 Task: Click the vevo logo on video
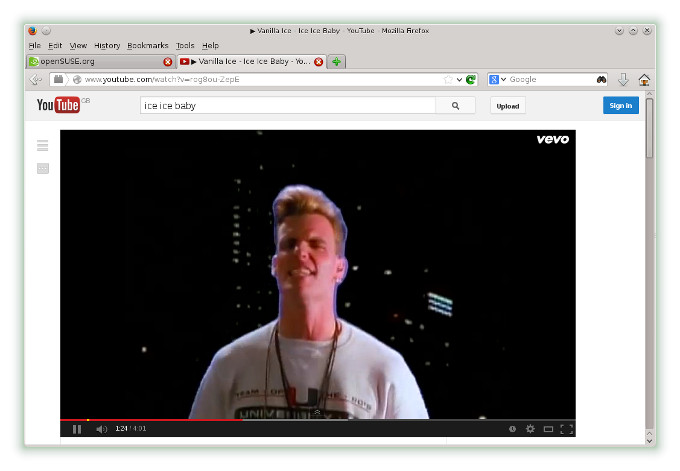(552, 139)
